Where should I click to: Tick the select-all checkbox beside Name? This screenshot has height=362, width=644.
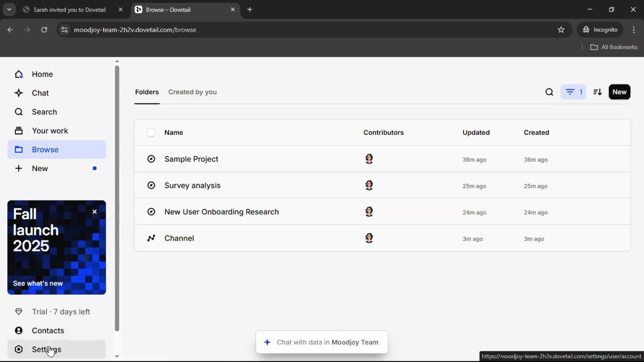click(151, 132)
